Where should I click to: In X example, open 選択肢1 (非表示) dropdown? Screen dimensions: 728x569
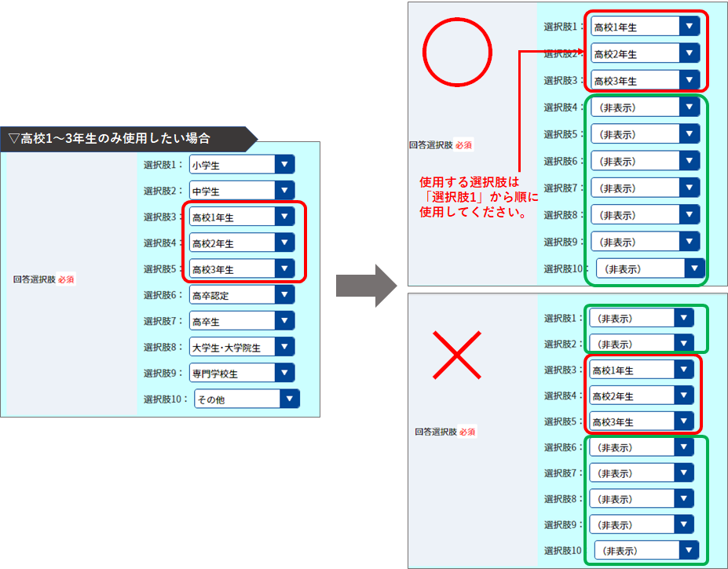[x=642, y=318]
